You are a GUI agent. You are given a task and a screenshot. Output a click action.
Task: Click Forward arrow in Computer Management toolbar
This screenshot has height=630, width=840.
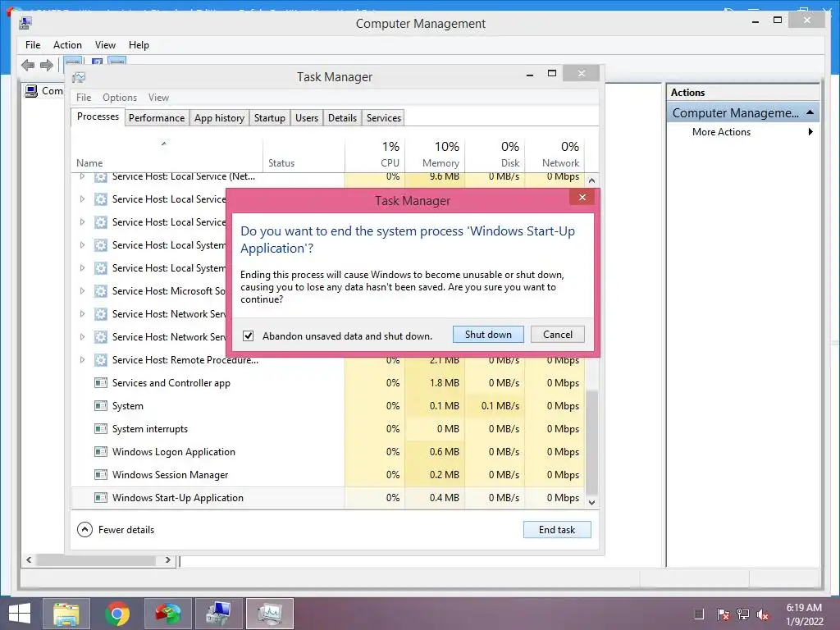[x=47, y=66]
